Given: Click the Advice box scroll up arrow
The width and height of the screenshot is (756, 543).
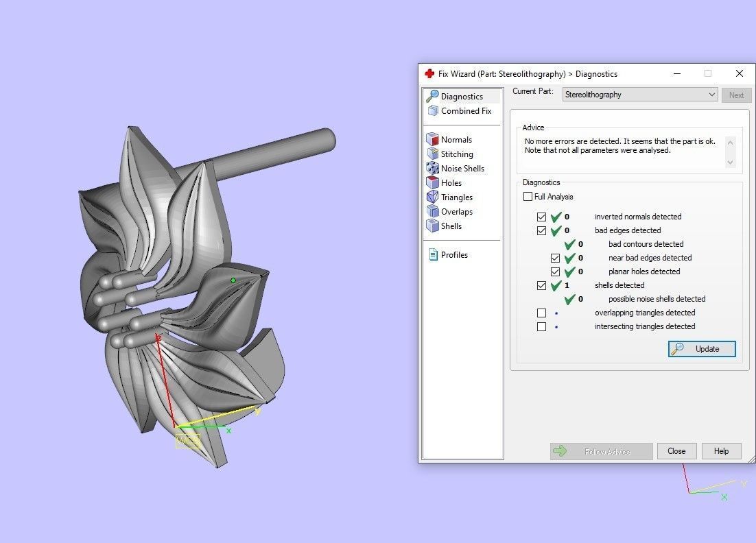Looking at the screenshot, I should coord(730,143).
